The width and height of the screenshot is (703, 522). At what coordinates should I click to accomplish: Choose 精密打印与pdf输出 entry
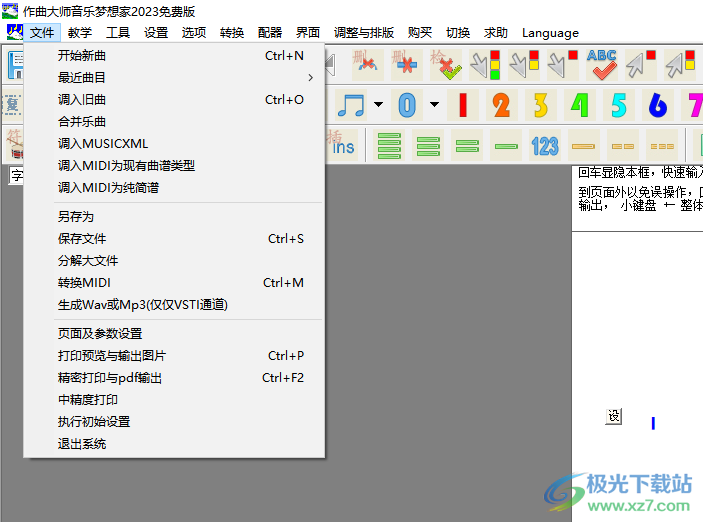point(174,378)
